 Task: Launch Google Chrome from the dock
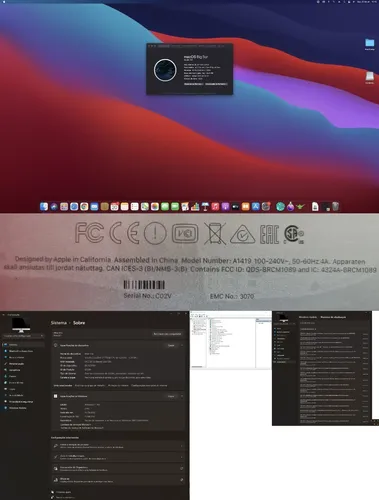point(84,207)
